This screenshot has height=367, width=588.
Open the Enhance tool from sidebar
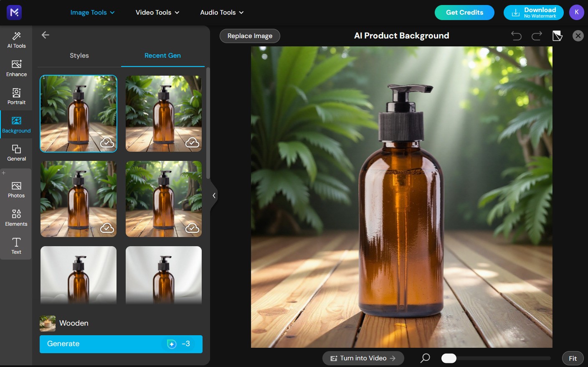tap(16, 68)
